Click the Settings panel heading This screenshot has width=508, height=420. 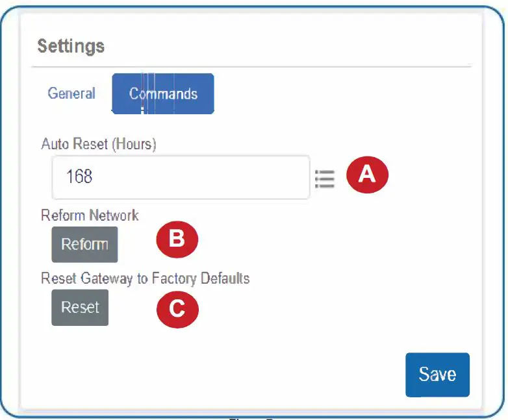[71, 47]
